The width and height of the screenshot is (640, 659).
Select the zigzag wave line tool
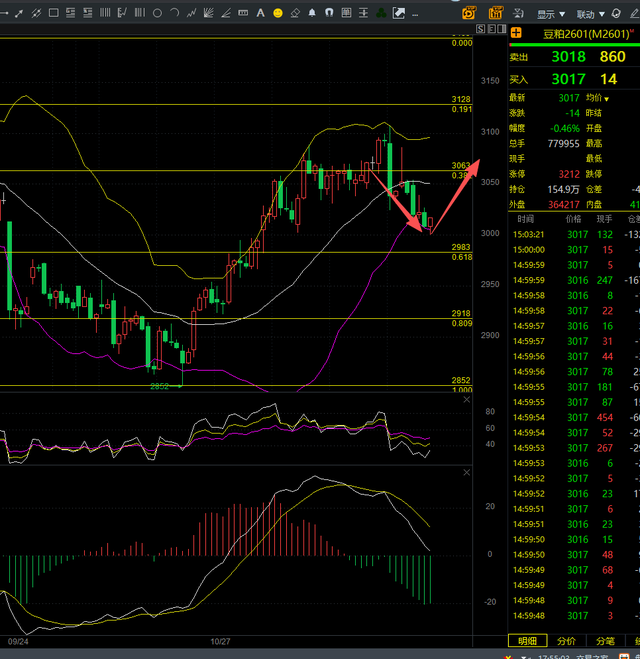tap(192, 13)
